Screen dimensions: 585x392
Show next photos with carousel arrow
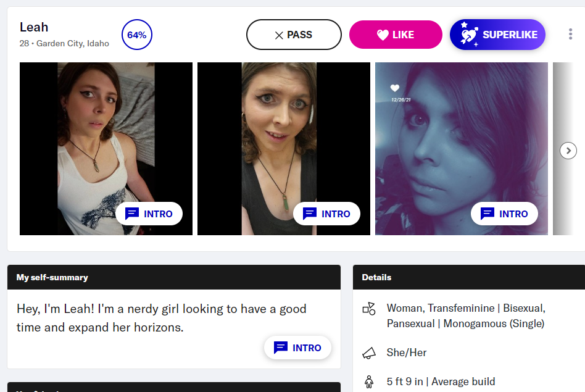tap(568, 151)
